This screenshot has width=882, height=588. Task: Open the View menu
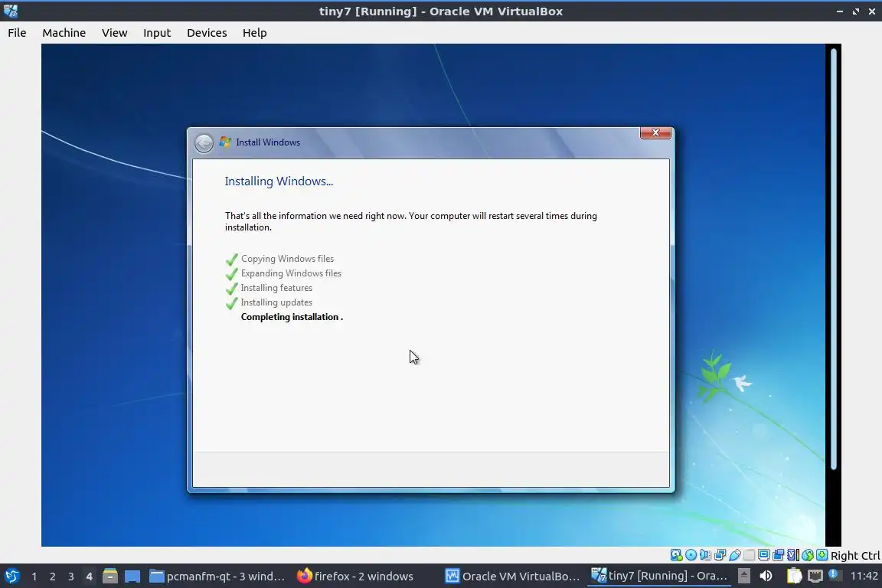point(114,33)
